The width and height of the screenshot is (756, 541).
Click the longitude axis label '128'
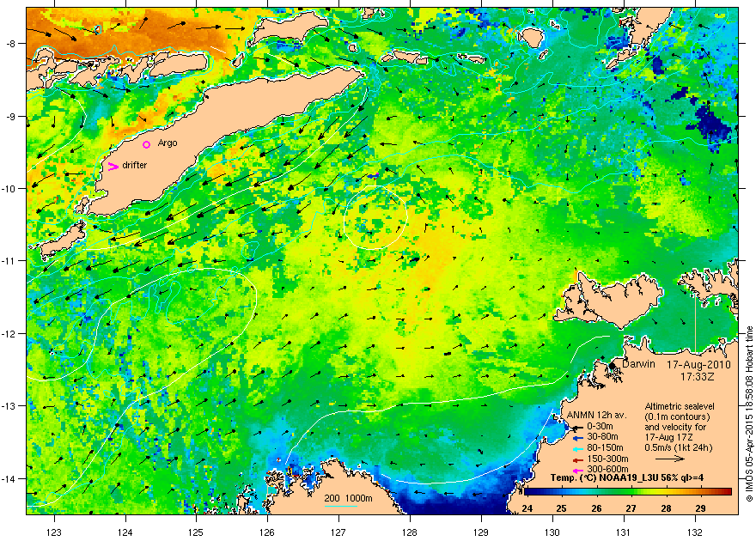(410, 532)
